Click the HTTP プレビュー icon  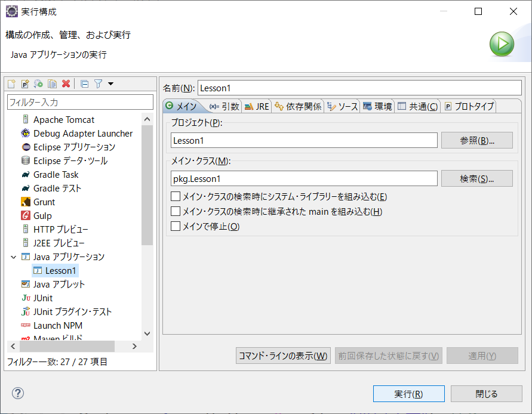[26, 229]
